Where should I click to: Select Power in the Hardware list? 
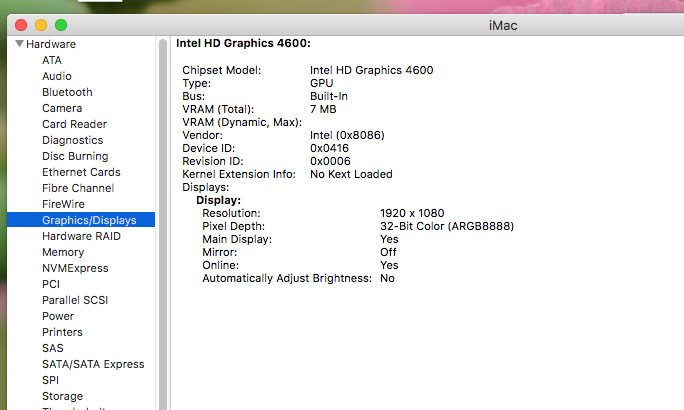[x=58, y=316]
